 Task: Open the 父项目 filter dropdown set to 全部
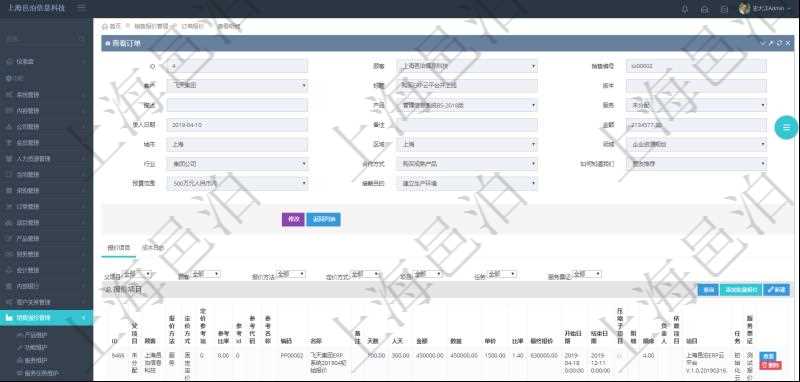click(x=137, y=274)
